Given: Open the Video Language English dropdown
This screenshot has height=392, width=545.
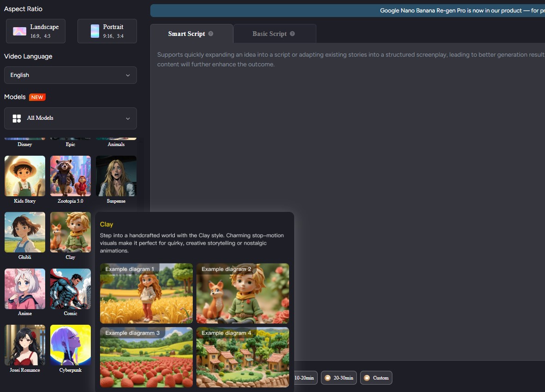Looking at the screenshot, I should pyautogui.click(x=70, y=75).
